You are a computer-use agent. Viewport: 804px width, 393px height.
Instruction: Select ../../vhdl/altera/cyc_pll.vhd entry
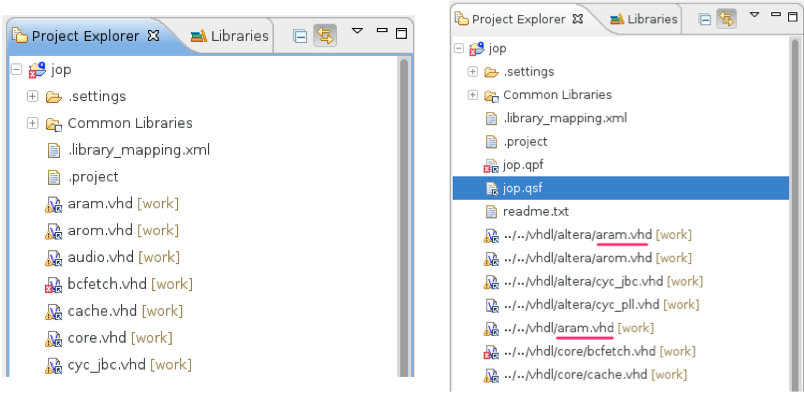click(x=601, y=305)
